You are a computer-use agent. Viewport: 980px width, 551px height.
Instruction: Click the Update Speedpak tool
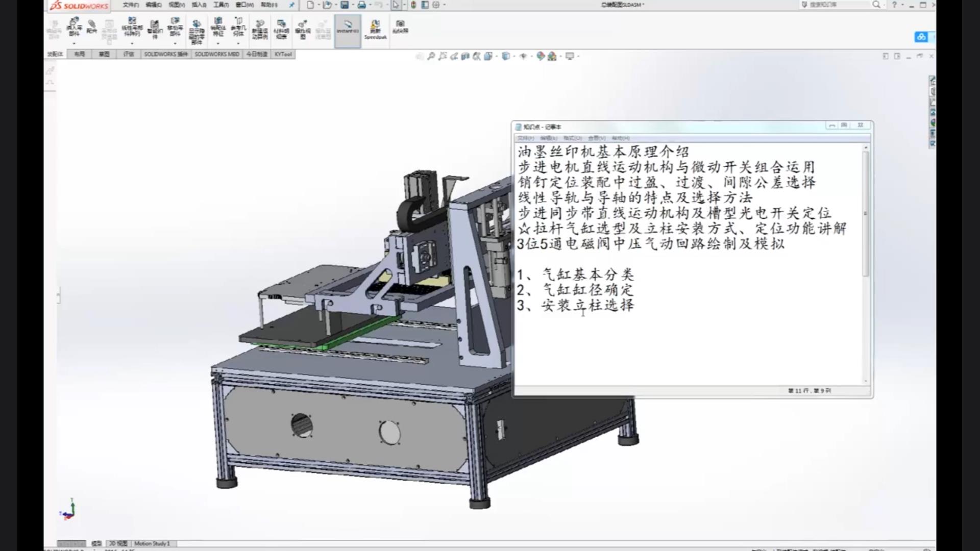click(x=375, y=30)
